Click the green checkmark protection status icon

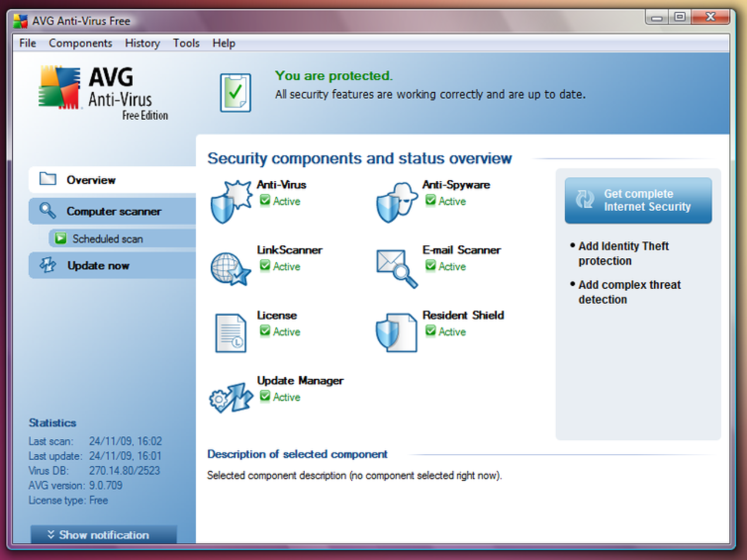pyautogui.click(x=235, y=92)
